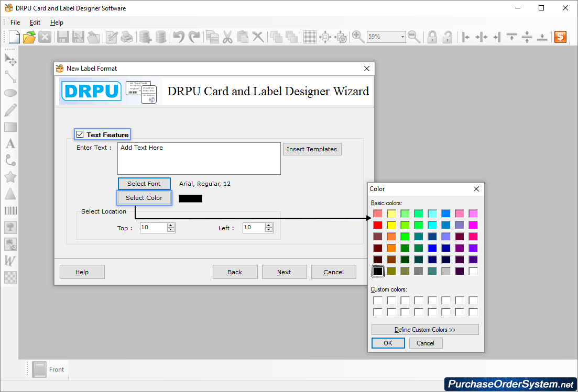Increase the Left value spinner
Viewport: 578px width, 392px height.
point(269,225)
